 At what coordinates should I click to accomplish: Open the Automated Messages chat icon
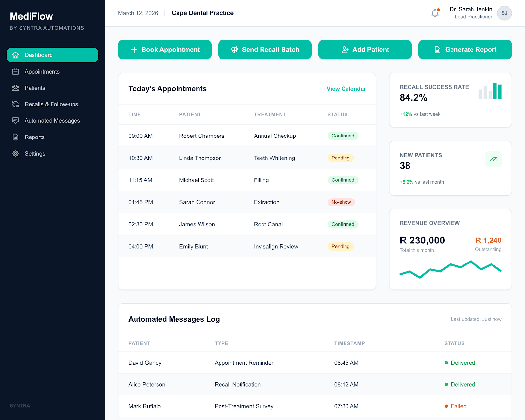click(15, 120)
